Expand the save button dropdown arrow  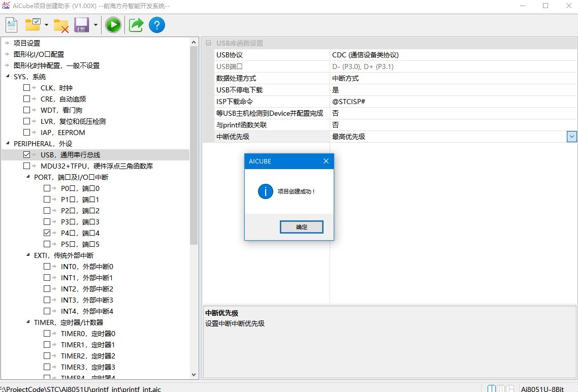click(95, 24)
